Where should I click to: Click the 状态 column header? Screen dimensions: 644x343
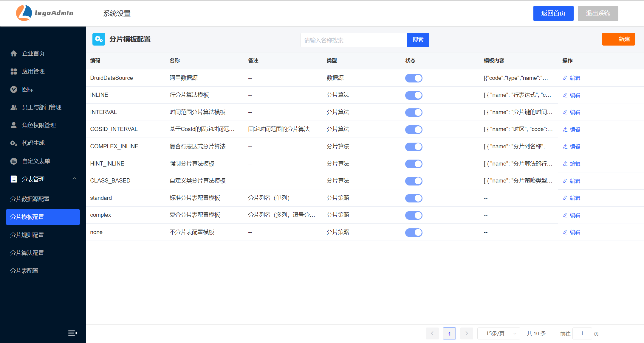(x=410, y=60)
